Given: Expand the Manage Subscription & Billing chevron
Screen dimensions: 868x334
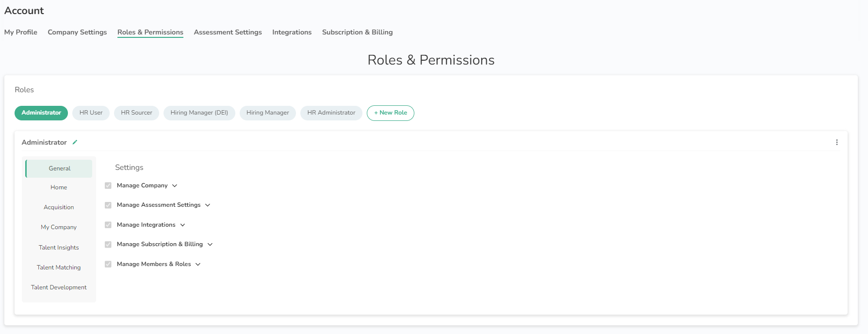Looking at the screenshot, I should point(210,244).
